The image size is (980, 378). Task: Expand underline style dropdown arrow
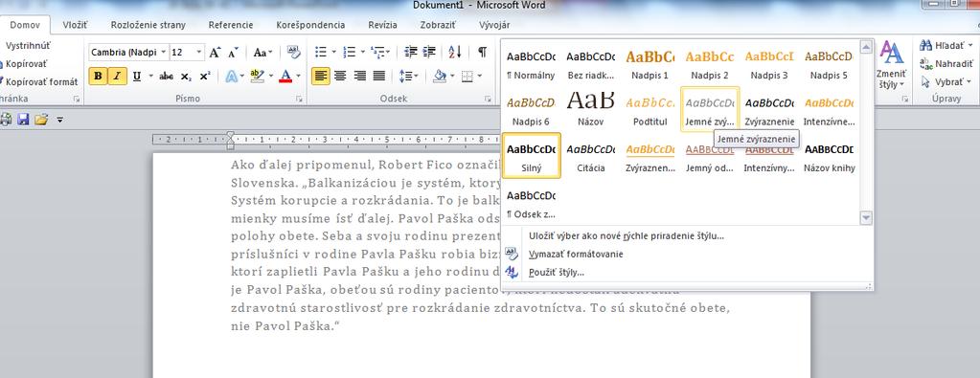[x=150, y=77]
